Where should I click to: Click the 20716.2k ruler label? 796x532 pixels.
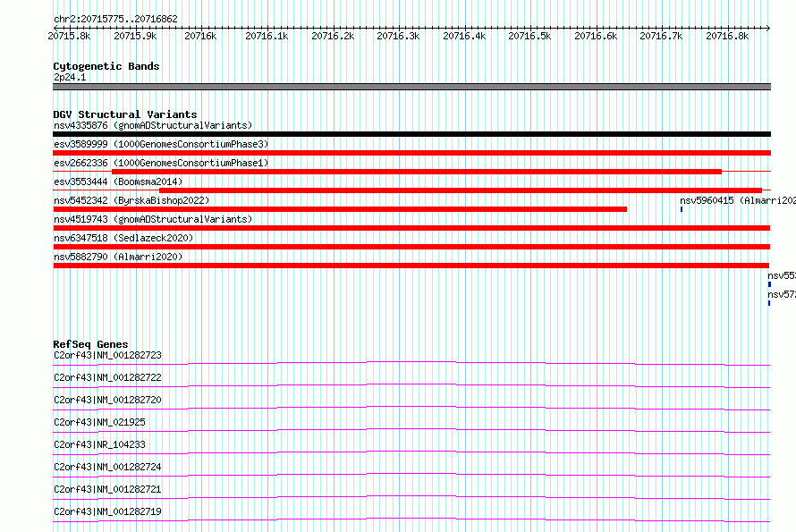click(x=333, y=36)
